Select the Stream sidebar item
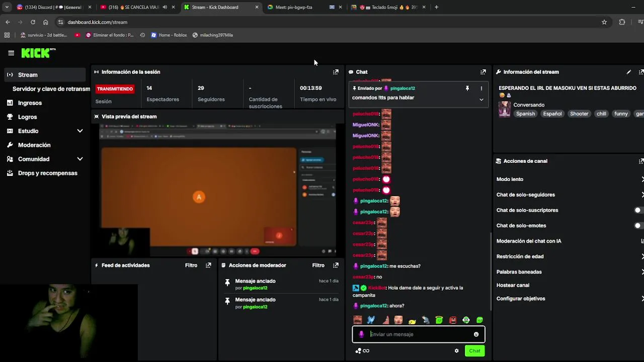Screen dimensions: 644x362 pos(45,75)
